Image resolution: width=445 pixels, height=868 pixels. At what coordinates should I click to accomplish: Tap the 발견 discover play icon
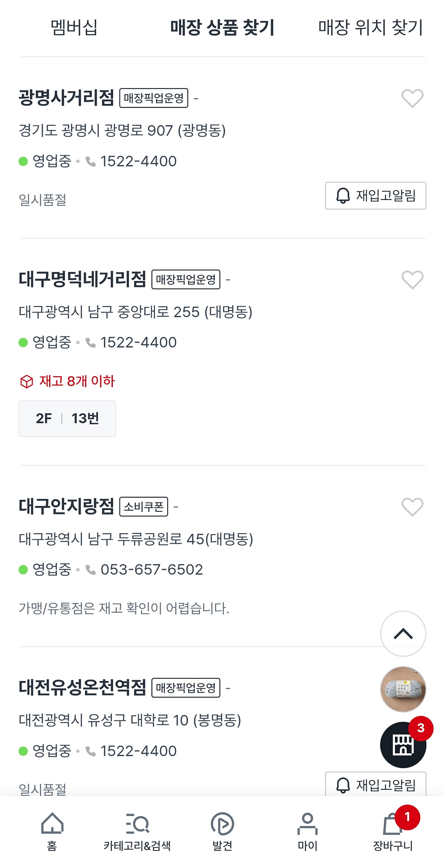pos(222,824)
